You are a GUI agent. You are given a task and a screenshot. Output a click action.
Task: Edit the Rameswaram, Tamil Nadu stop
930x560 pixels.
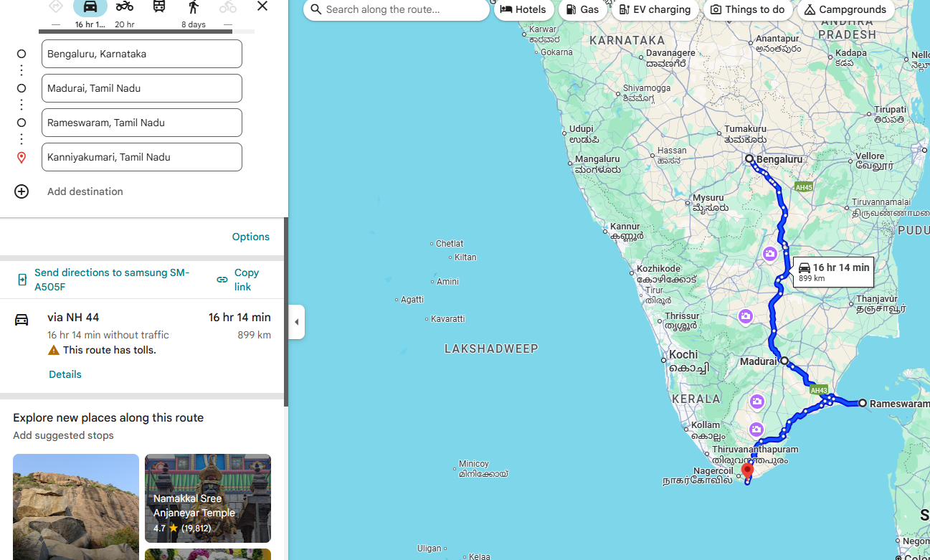pyautogui.click(x=142, y=123)
